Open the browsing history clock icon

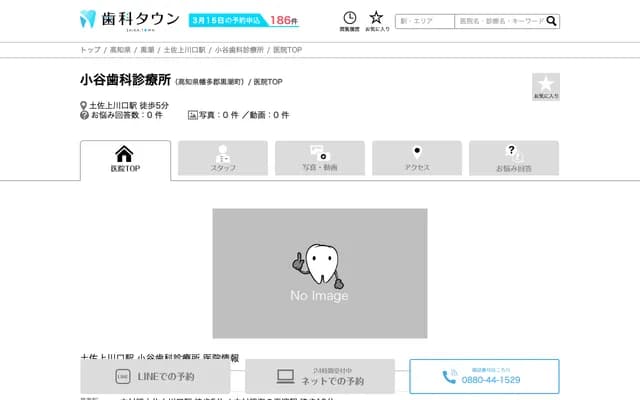350,21
